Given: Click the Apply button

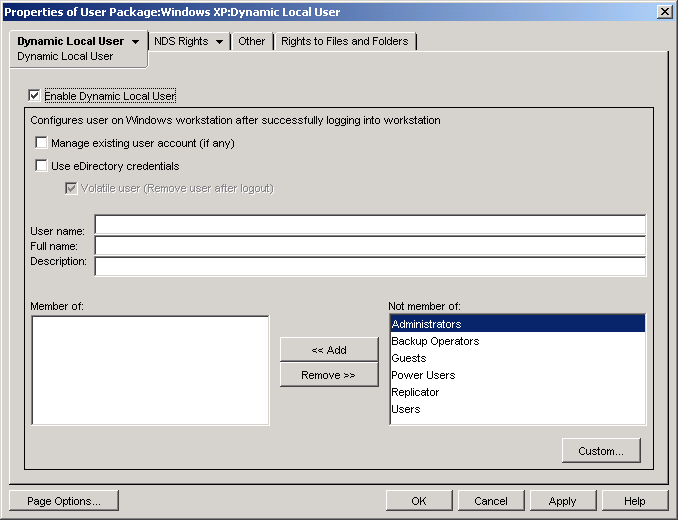Looking at the screenshot, I should tap(563, 501).
